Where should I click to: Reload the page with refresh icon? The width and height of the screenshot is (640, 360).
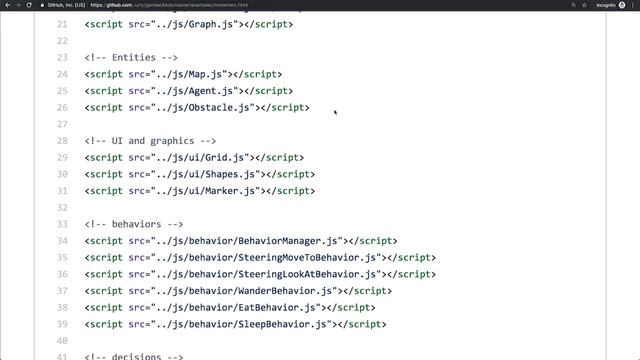pos(29,5)
